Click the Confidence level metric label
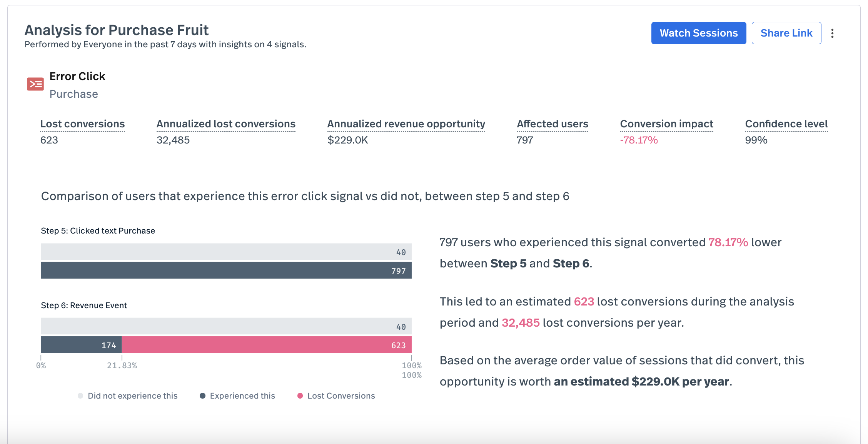This screenshot has height=444, width=868. tap(786, 124)
